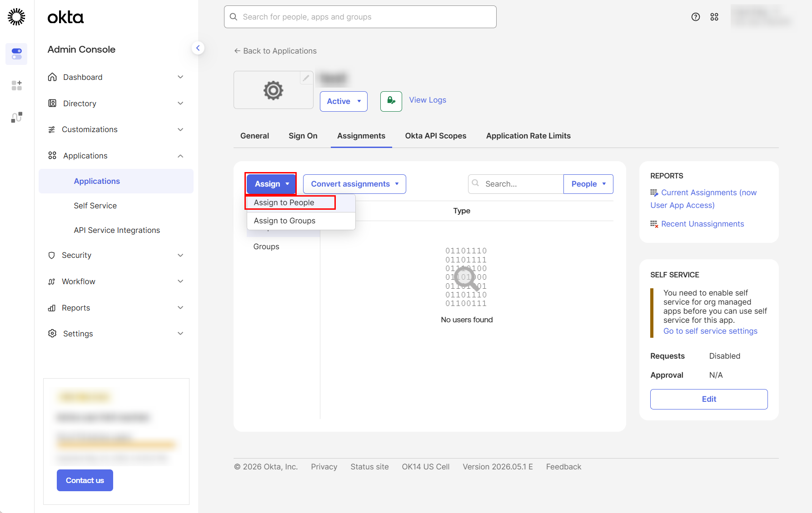The height and width of the screenshot is (513, 812).
Task: Click the Workflow icon in sidebar
Action: [52, 281]
